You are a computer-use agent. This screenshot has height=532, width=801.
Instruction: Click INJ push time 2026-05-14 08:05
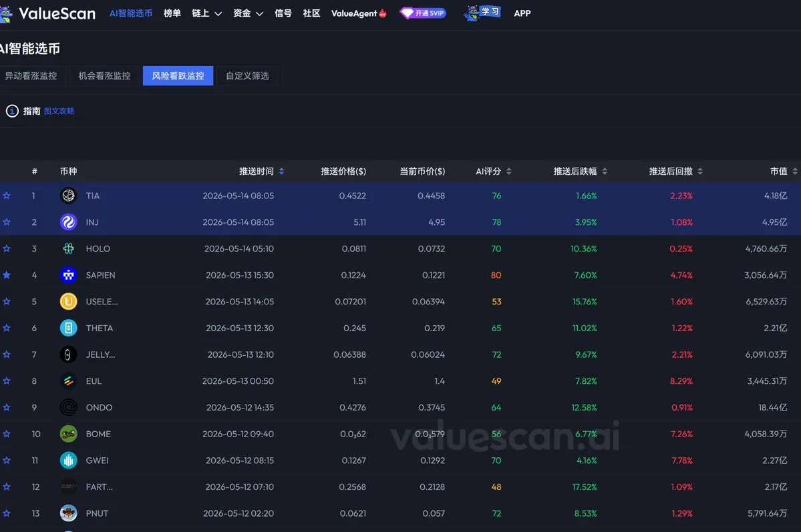click(x=238, y=222)
